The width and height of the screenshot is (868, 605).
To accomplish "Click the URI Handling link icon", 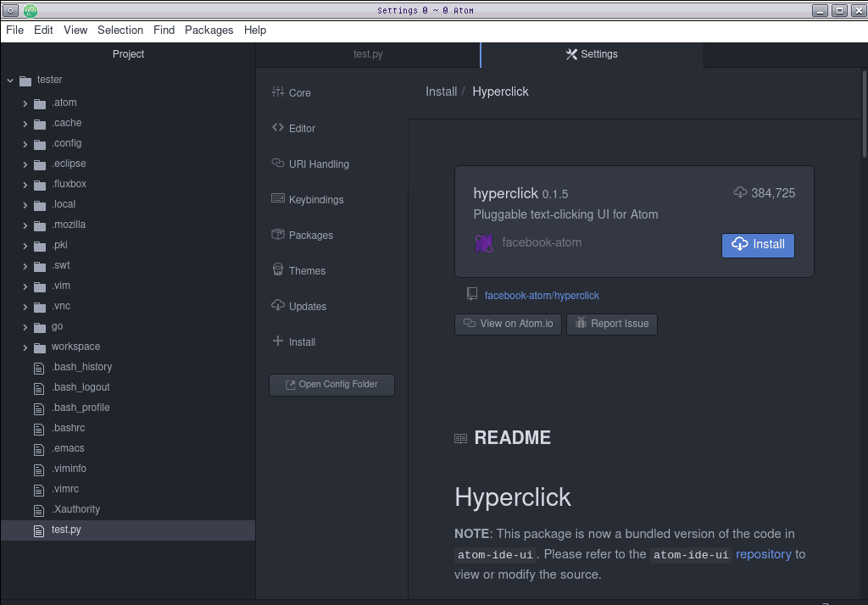I will coord(277,164).
